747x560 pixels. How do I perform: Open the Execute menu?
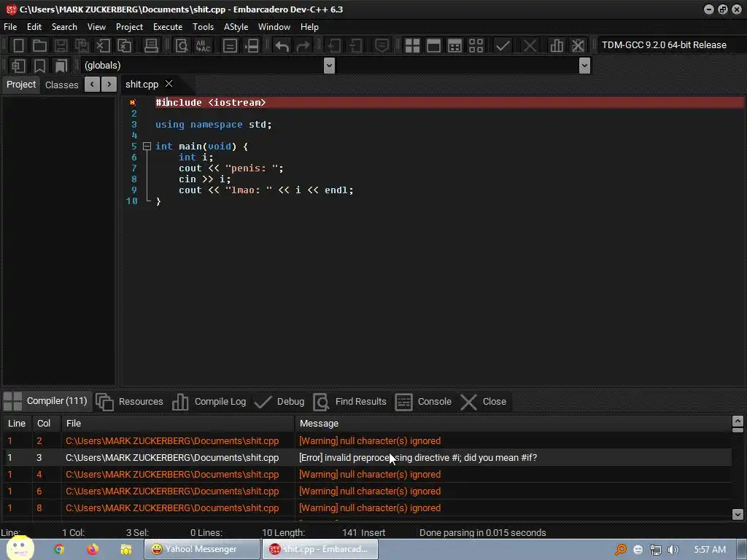168,27
